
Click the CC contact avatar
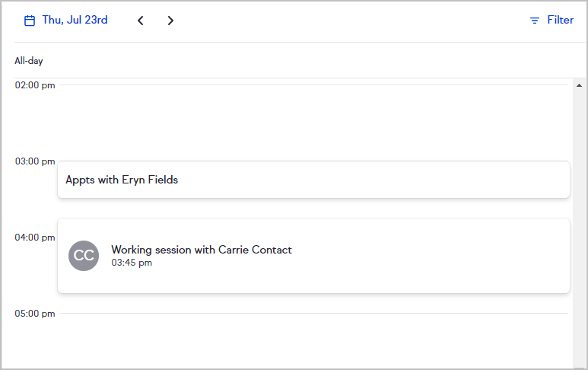(x=84, y=256)
